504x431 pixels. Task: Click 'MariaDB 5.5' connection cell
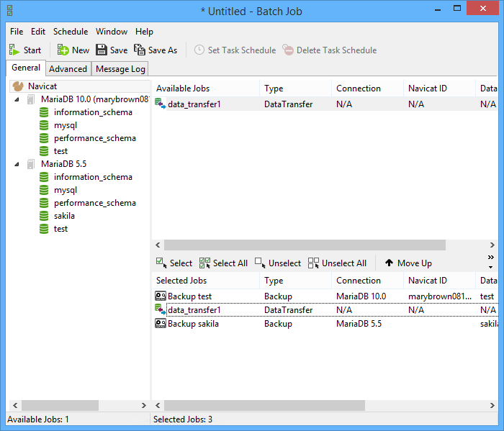pos(359,323)
